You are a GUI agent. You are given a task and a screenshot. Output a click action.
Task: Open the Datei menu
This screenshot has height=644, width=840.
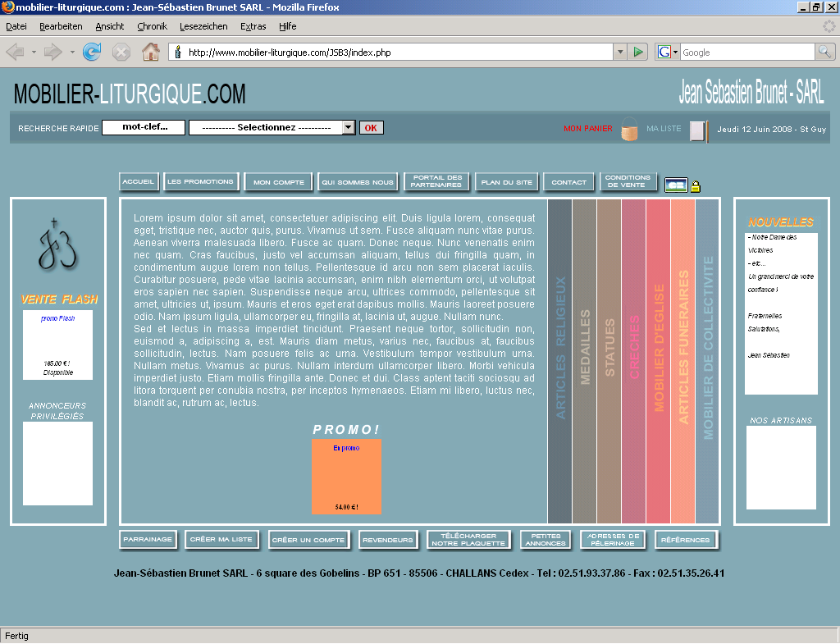point(16,26)
